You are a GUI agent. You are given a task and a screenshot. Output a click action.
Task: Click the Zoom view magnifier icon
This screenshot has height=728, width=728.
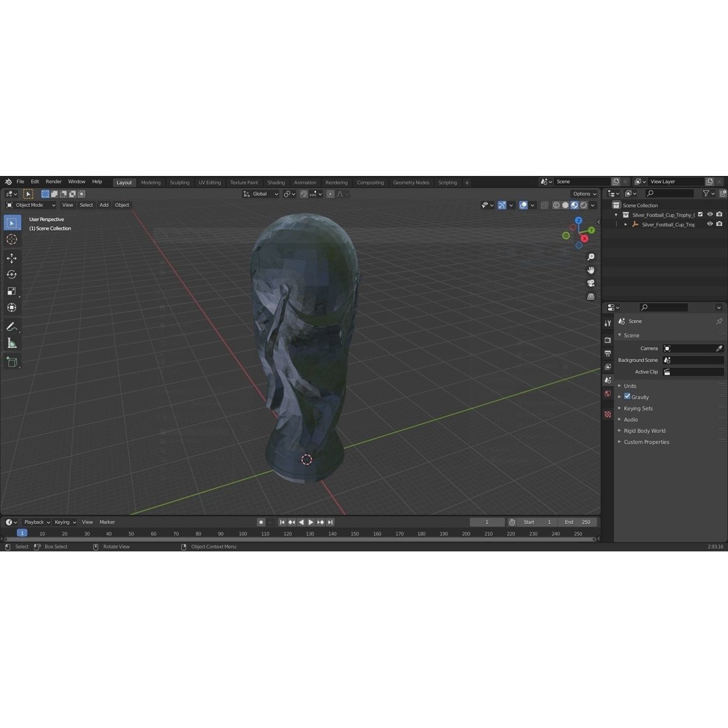(590, 257)
